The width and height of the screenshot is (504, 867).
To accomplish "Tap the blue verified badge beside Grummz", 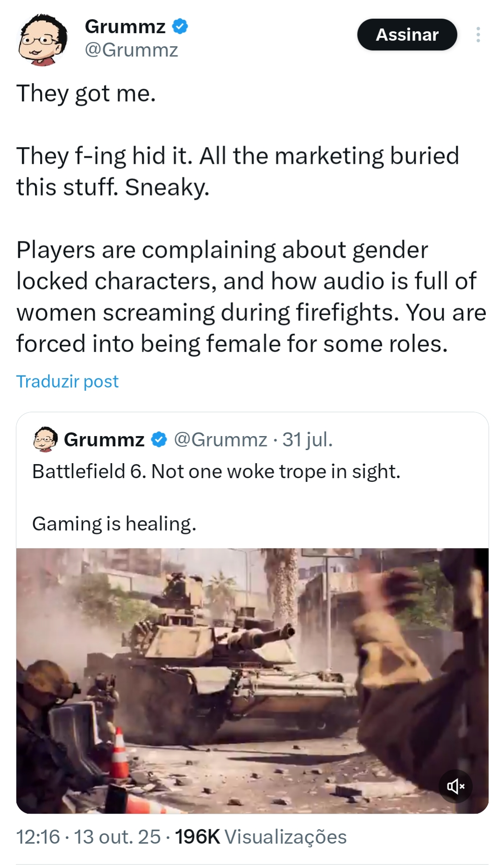I will [x=180, y=26].
